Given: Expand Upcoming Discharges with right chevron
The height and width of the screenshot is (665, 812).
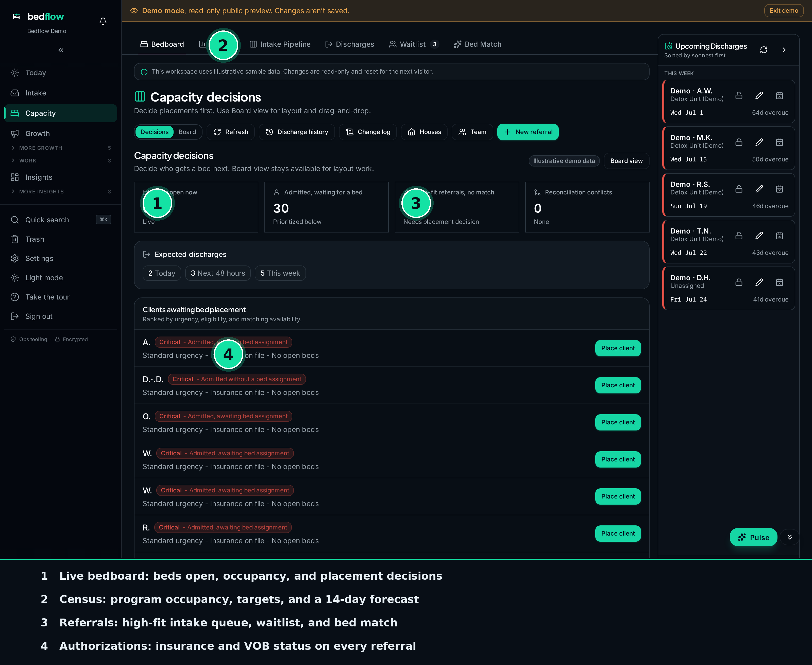Looking at the screenshot, I should (784, 50).
